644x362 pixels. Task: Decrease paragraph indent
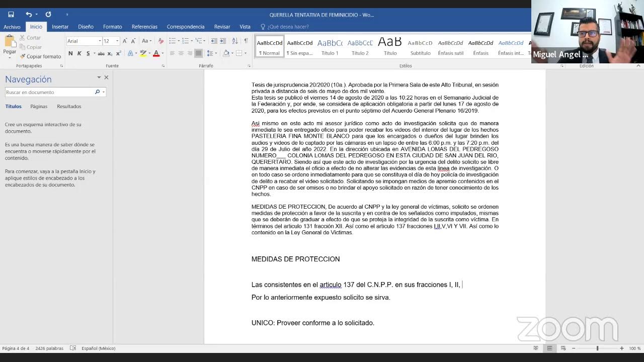pos(214,41)
